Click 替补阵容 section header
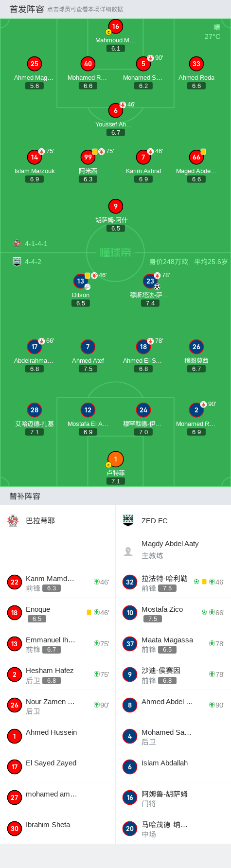The height and width of the screenshot is (868, 231). coord(25,496)
